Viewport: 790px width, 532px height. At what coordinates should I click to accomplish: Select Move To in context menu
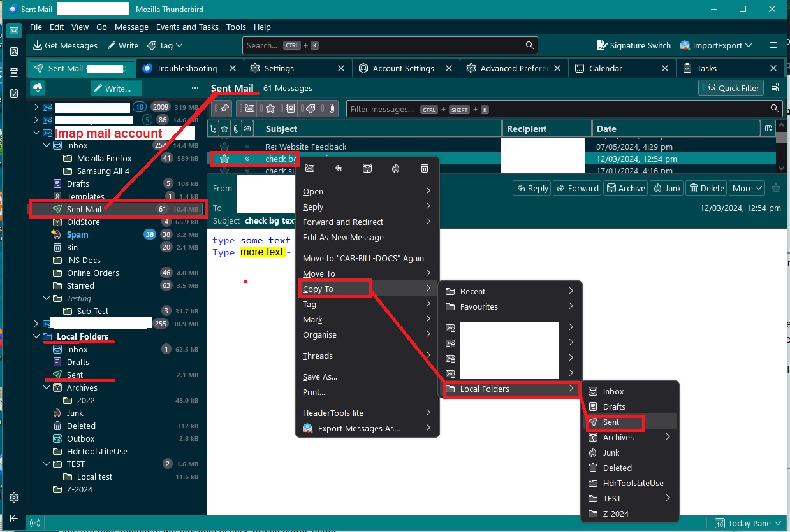tap(367, 273)
